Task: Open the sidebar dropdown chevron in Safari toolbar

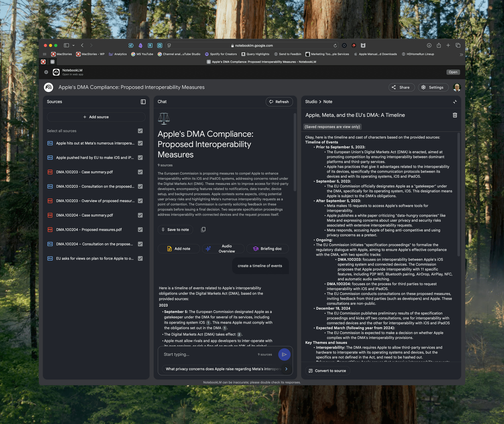Action: coord(73,45)
